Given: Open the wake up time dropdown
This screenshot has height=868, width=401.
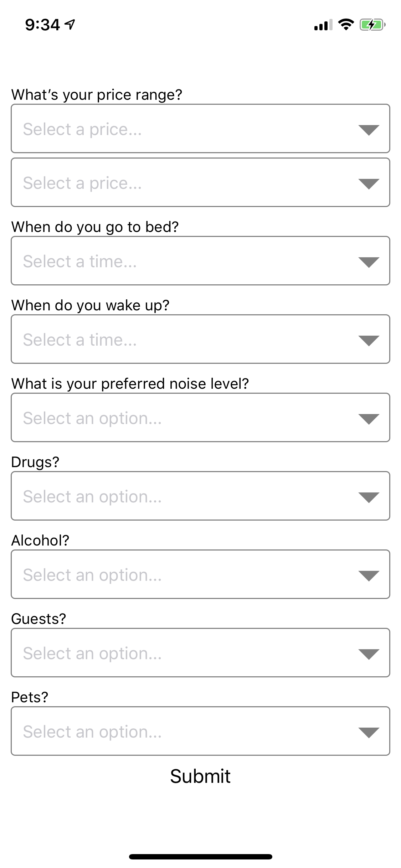Looking at the screenshot, I should pyautogui.click(x=200, y=339).
